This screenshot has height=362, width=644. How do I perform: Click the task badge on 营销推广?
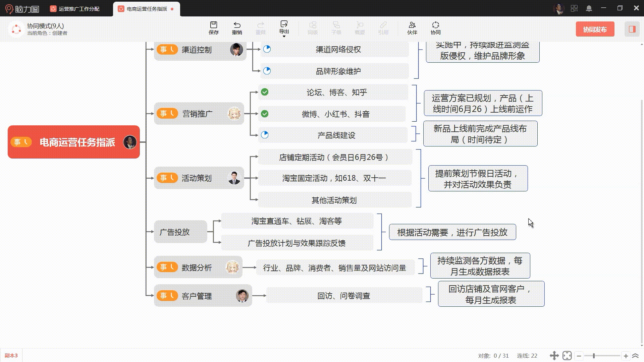tap(167, 114)
